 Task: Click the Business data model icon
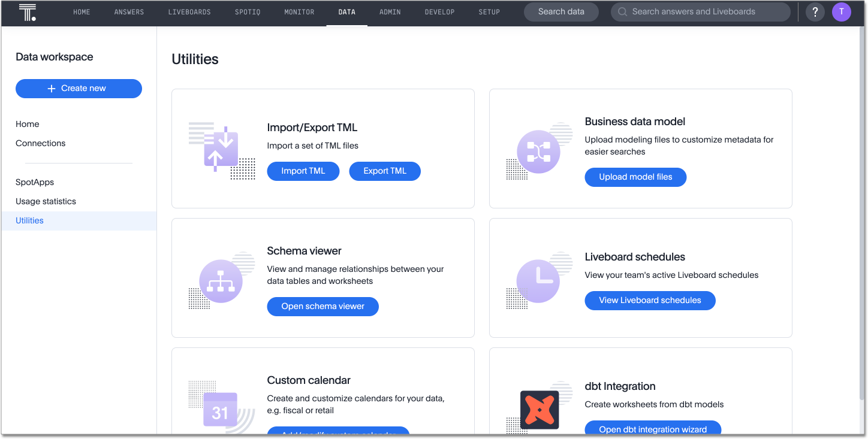[x=538, y=152]
